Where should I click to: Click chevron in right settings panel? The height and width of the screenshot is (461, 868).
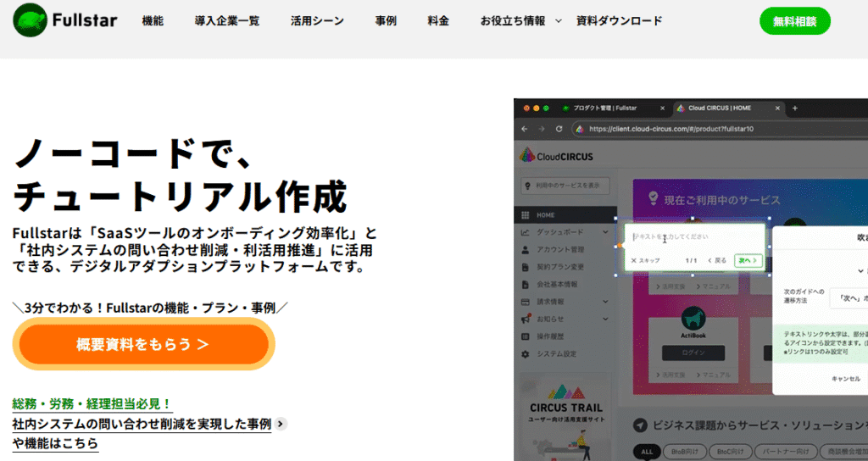point(861,271)
